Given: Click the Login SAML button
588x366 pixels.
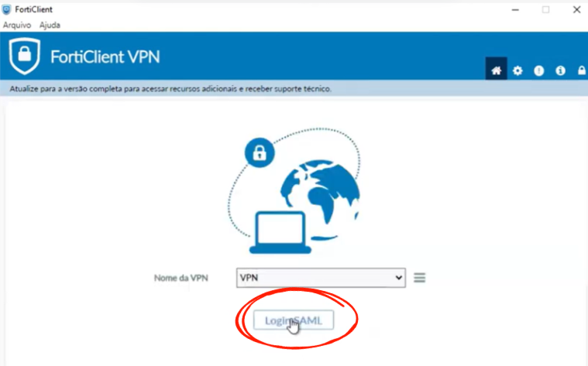Looking at the screenshot, I should coord(294,320).
